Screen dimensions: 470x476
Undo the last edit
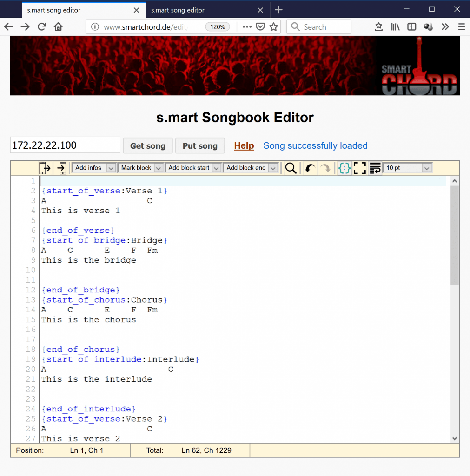click(x=310, y=168)
